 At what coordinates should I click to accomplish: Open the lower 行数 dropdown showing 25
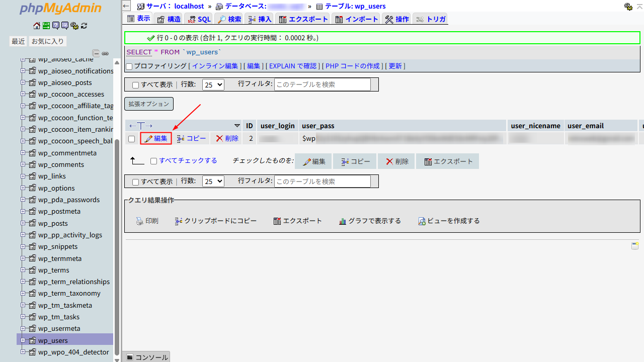(x=213, y=182)
